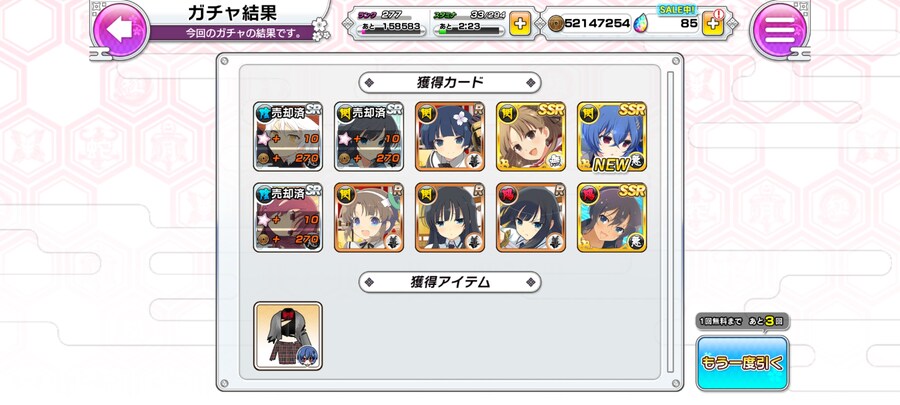Image resolution: width=900 pixels, height=405 pixels.
Task: Tap the pink back arrow button
Action: pyautogui.click(x=121, y=29)
